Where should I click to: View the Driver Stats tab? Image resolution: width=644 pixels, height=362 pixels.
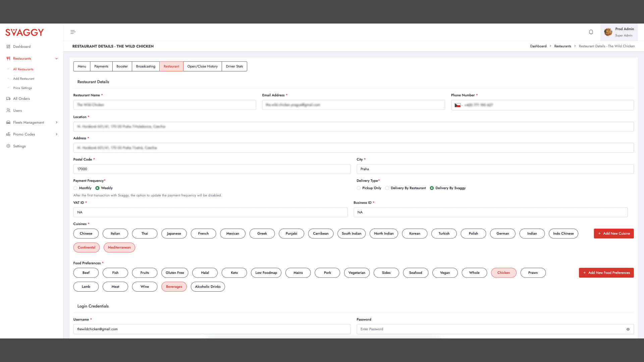click(x=234, y=66)
